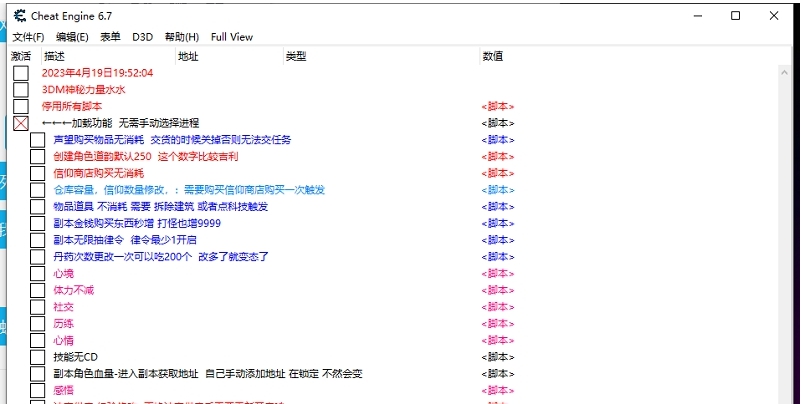Click <脚本> value in 心境 row
This screenshot has width=803, height=404.
[x=498, y=273]
